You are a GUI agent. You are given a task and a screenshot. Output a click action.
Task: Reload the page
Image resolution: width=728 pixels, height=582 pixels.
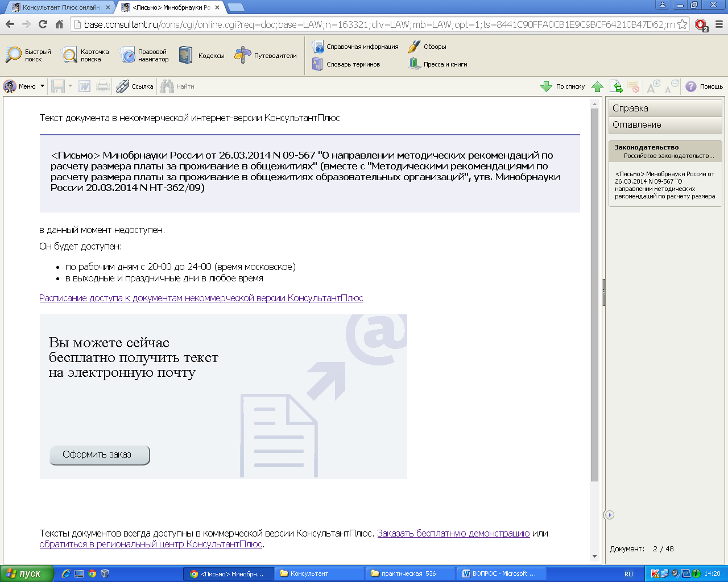coord(43,24)
